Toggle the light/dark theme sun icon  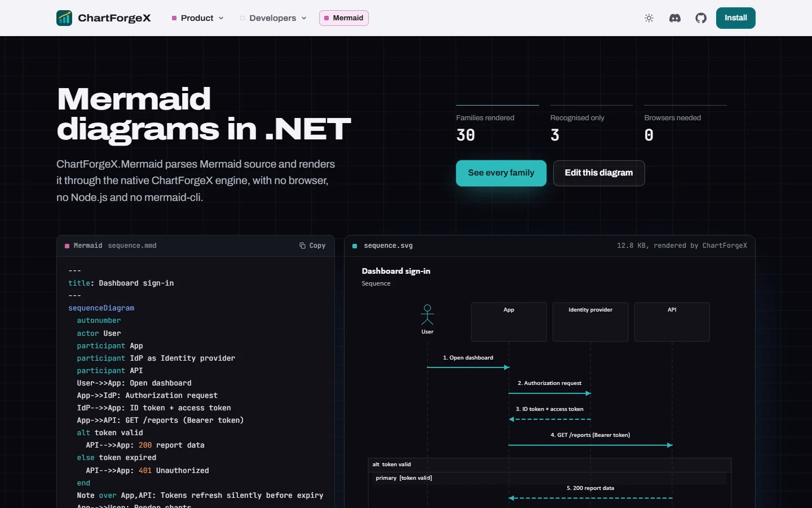pos(649,18)
